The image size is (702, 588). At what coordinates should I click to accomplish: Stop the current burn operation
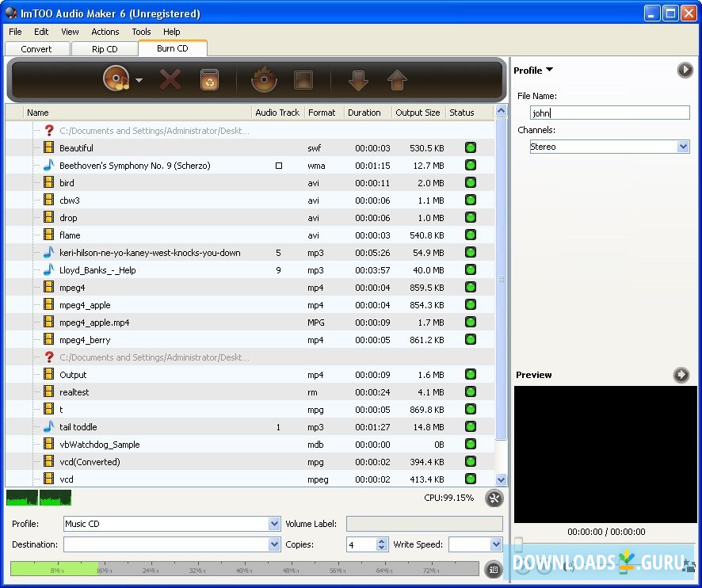pos(303,79)
